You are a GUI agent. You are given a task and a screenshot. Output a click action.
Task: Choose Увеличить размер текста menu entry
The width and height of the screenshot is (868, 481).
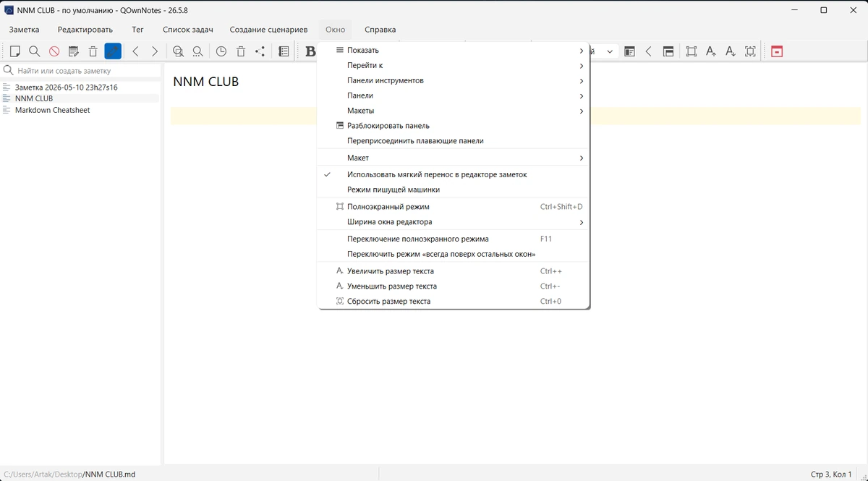454,271
